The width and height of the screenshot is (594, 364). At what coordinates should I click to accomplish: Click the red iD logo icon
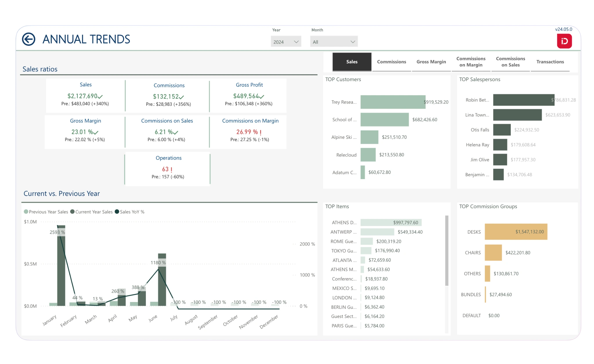(564, 41)
